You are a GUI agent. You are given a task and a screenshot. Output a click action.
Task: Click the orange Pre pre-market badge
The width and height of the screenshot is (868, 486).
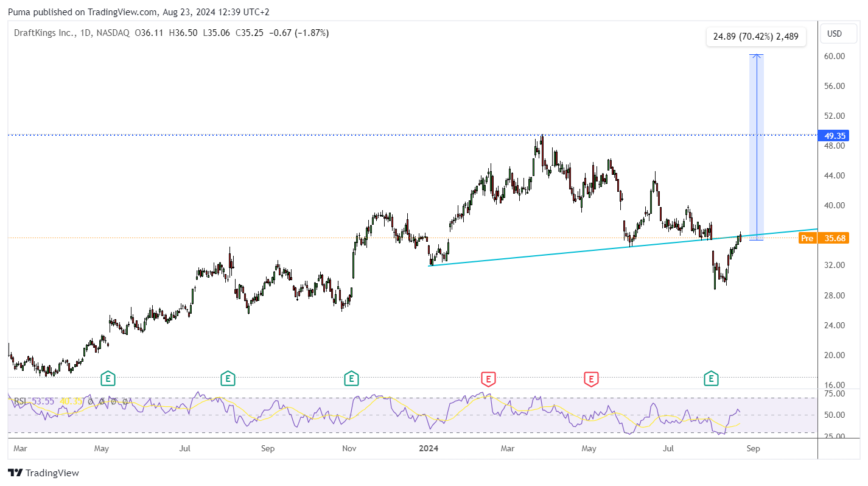pos(807,238)
